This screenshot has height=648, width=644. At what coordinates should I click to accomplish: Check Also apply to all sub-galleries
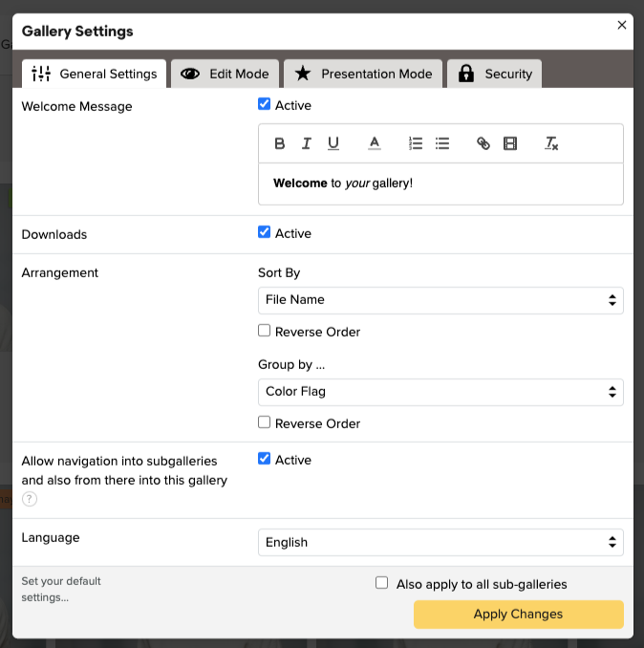381,583
